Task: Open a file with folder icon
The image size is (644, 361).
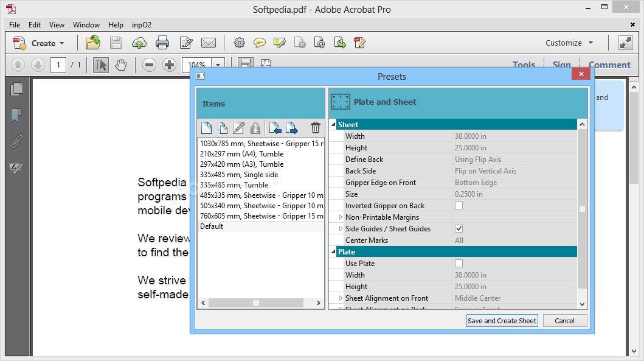Action: point(93,43)
